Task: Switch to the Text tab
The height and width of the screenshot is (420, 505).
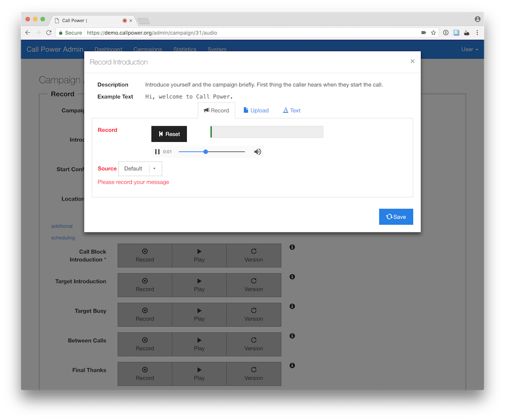Action: [291, 111]
